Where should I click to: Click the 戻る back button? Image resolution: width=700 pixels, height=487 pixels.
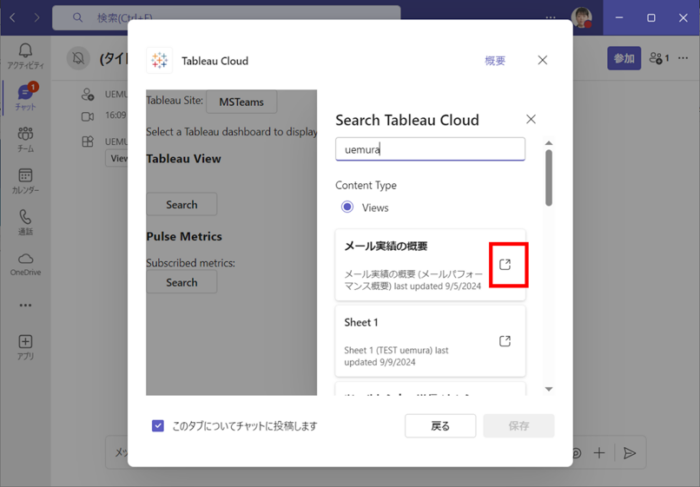click(440, 426)
